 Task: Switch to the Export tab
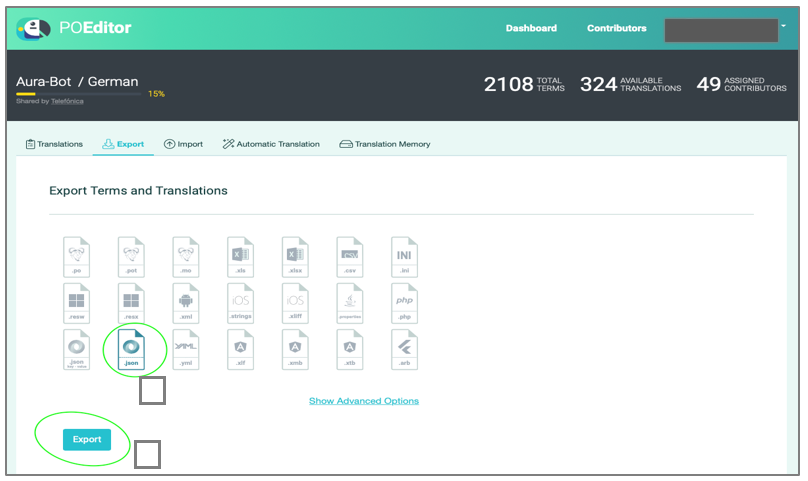123,144
